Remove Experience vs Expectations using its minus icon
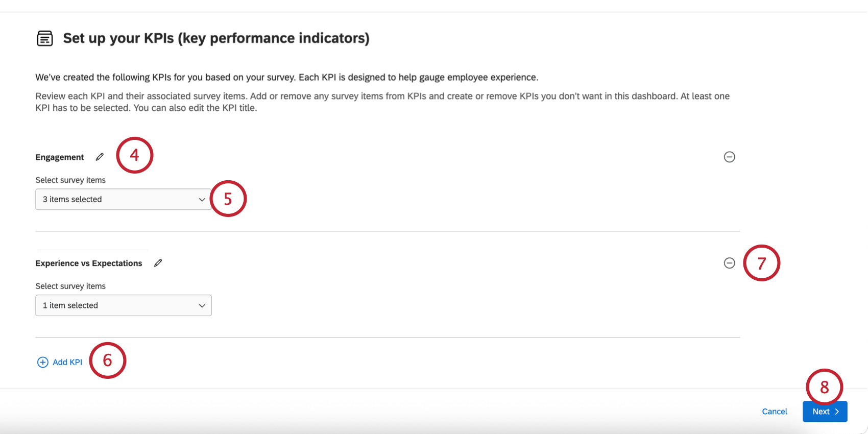 pyautogui.click(x=729, y=263)
